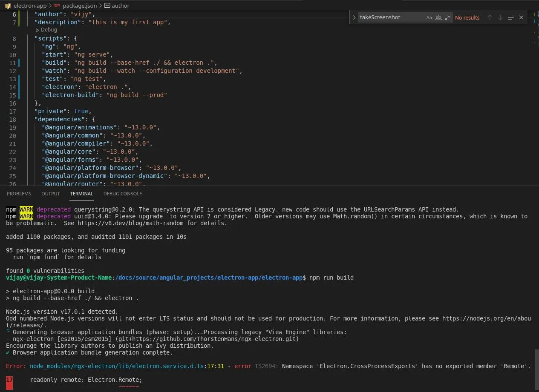Click the "@angular/forms" dependency key
This screenshot has height=392, width=539.
pos(70,160)
